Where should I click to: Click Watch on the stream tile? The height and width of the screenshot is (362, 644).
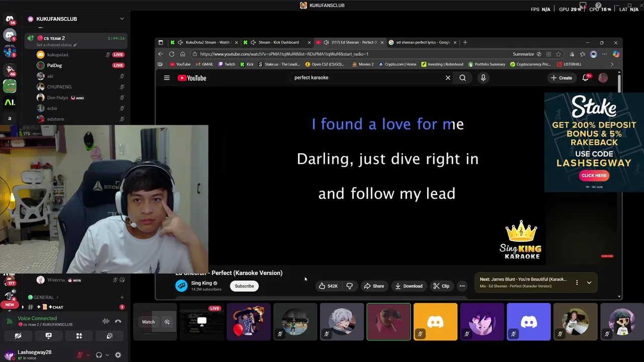(148, 322)
